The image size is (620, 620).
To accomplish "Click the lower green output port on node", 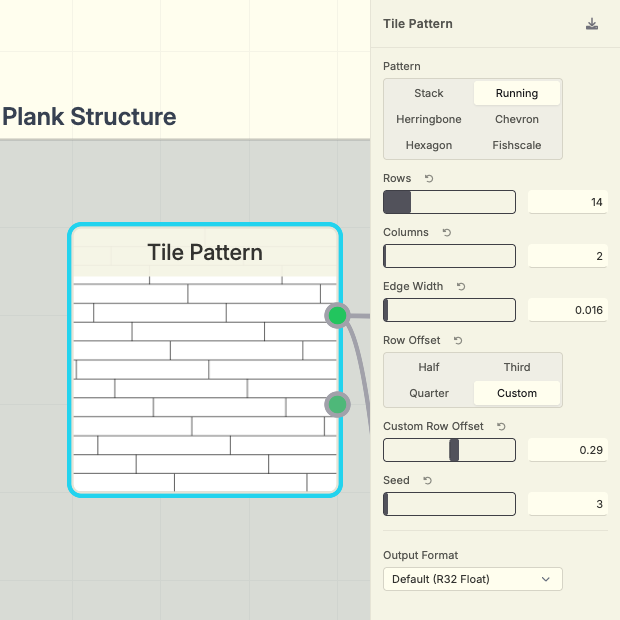I will coord(337,405).
